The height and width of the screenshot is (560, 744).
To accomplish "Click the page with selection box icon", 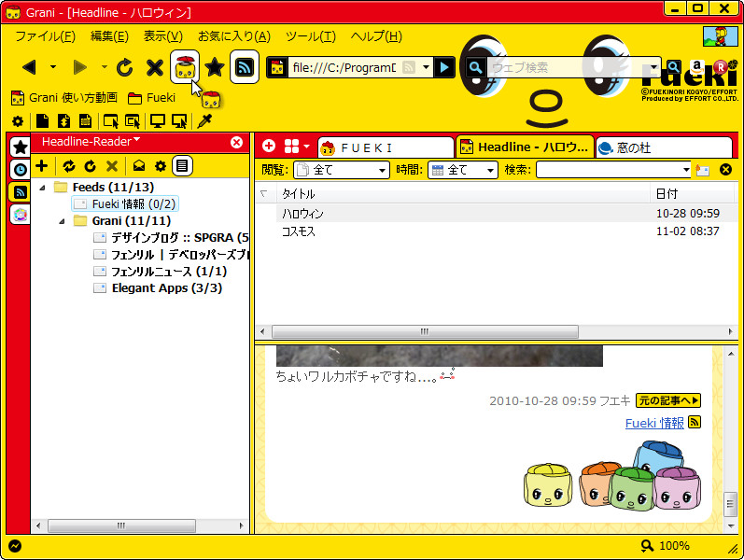I will coord(85,121).
